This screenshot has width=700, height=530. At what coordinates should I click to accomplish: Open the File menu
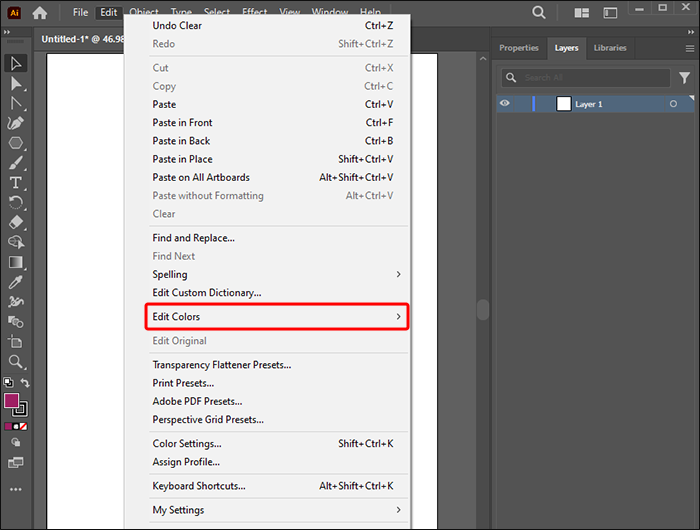coord(80,13)
